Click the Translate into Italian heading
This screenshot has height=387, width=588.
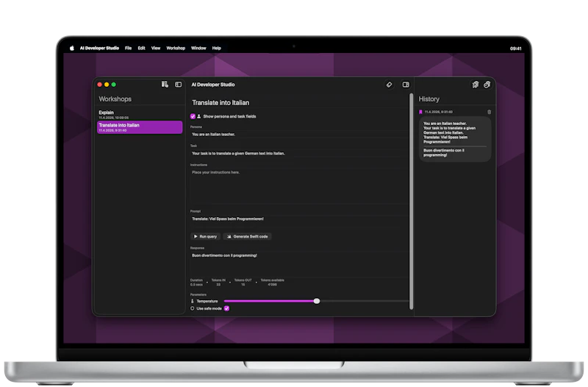tap(220, 103)
